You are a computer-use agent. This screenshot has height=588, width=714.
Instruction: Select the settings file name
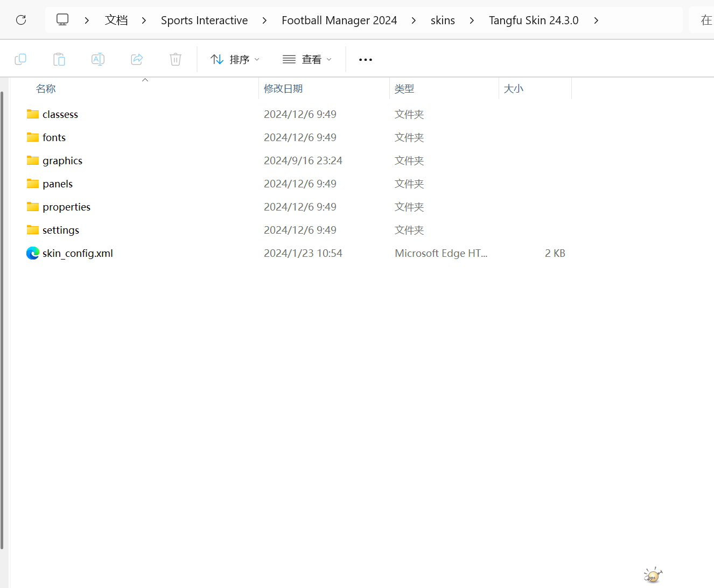[61, 230]
